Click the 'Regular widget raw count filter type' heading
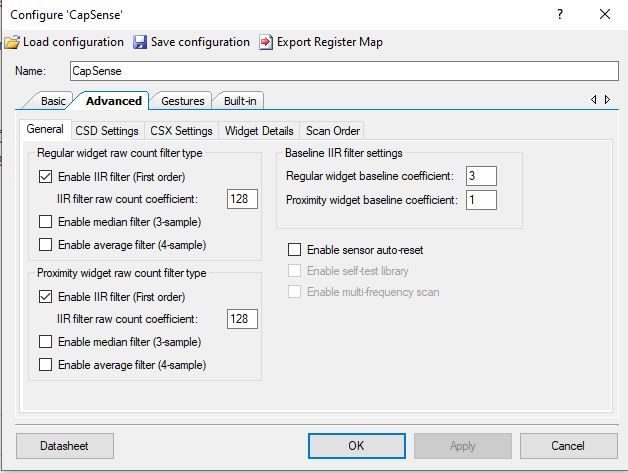Viewport: 628px width, 473px height. (x=120, y=153)
